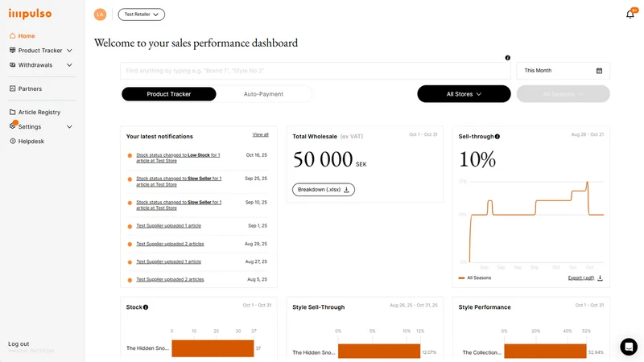
Task: Expand the Product Tracker sidebar chevron
Action: 69,51
